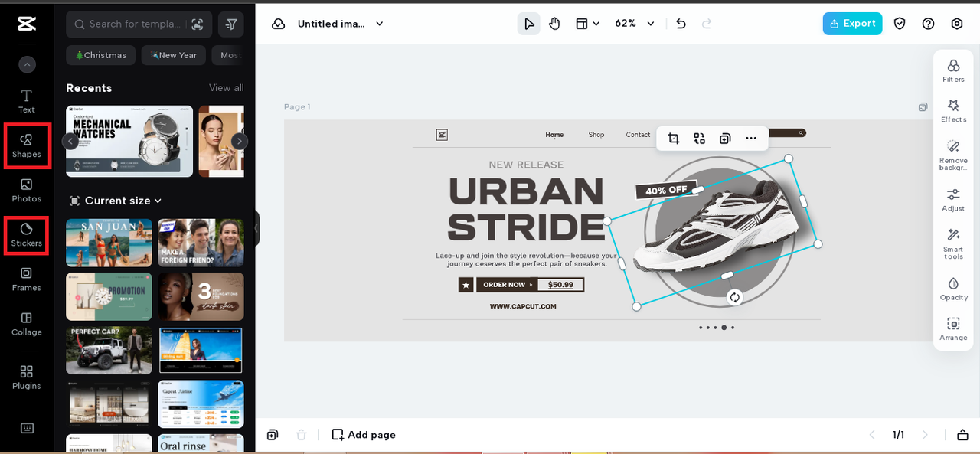Image resolution: width=980 pixels, height=454 pixels.
Task: Open the Arrange tool
Action: [x=953, y=329]
